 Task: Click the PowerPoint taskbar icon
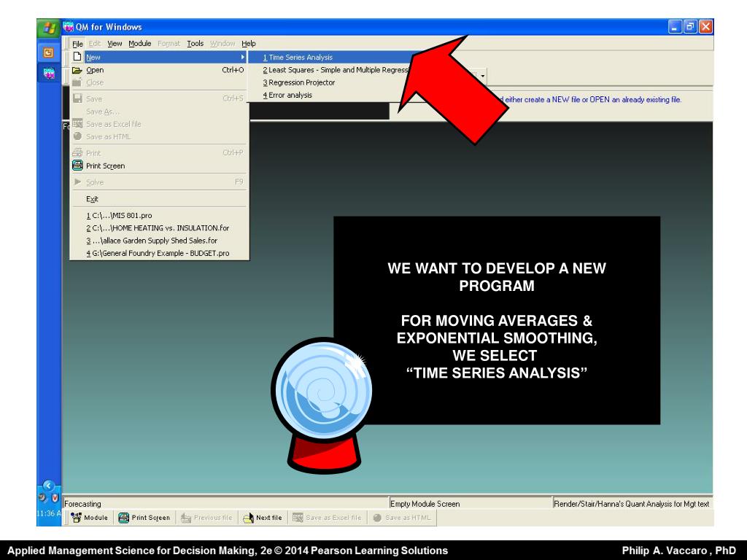pyautogui.click(x=49, y=52)
